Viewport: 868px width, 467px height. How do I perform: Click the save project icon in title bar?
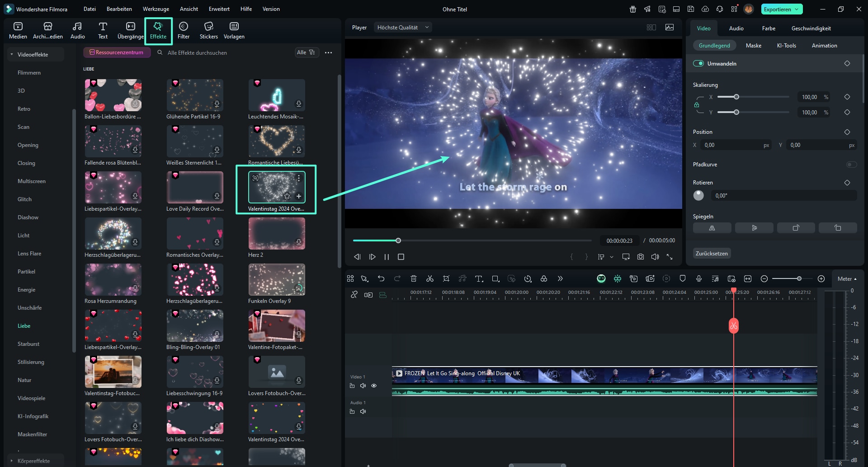pos(691,9)
